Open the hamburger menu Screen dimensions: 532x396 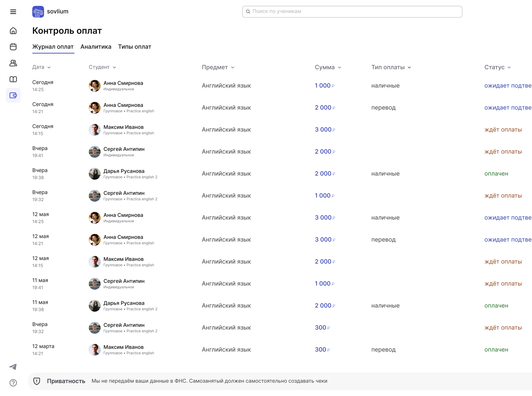(13, 12)
